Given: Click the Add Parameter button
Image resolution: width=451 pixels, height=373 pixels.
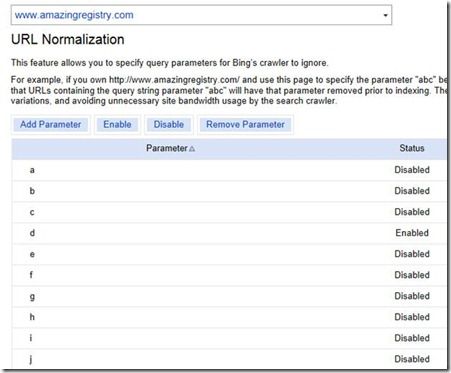Looking at the screenshot, I should (x=51, y=124).
